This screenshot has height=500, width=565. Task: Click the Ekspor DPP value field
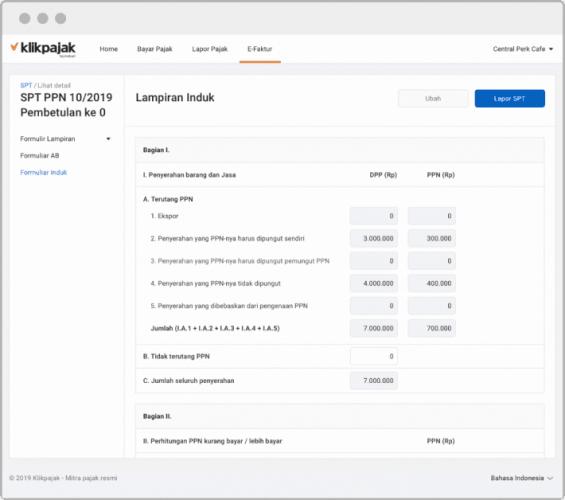click(x=374, y=216)
